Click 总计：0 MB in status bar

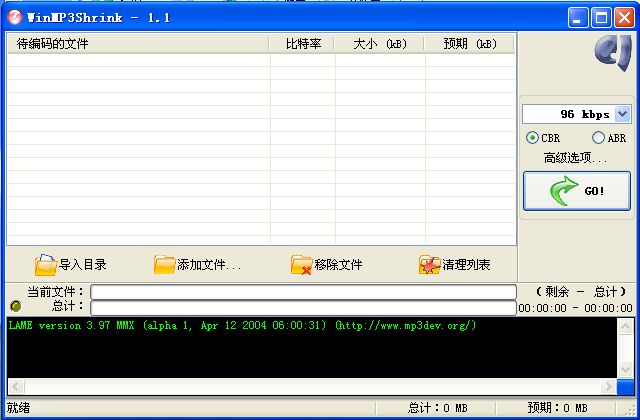pos(438,408)
